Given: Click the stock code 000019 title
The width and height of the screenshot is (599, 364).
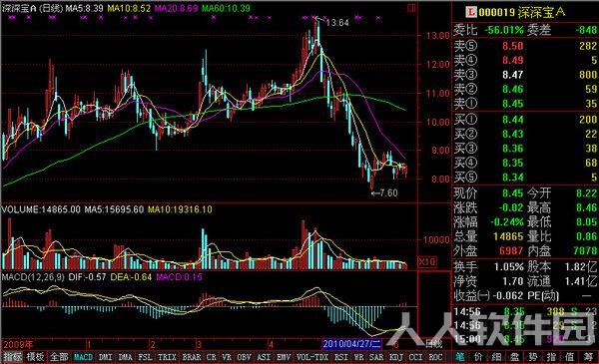Looking at the screenshot, I should pyautogui.click(x=496, y=12).
